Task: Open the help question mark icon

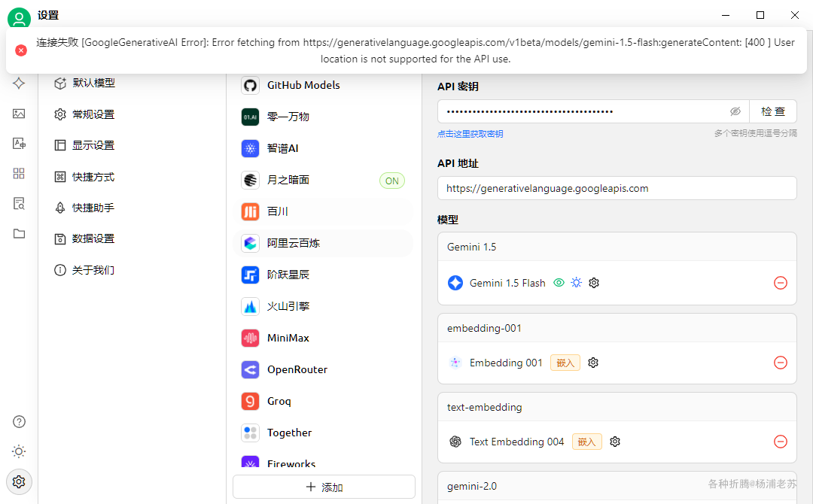Action: pyautogui.click(x=19, y=422)
